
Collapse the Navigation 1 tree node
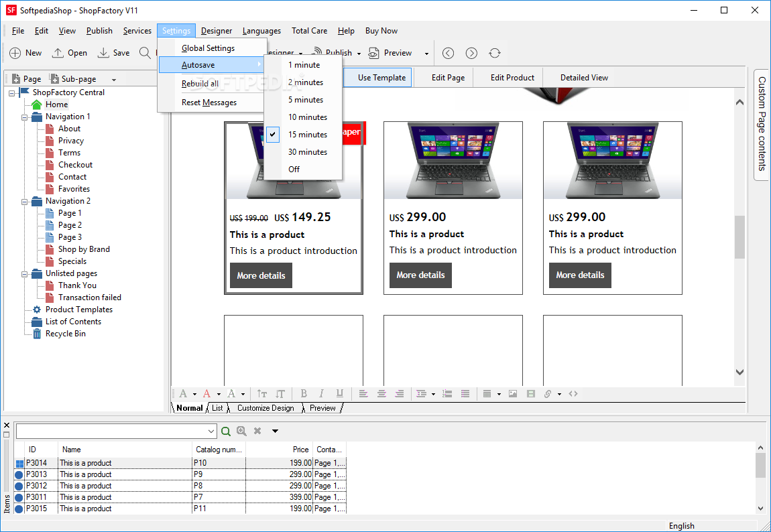pyautogui.click(x=24, y=117)
